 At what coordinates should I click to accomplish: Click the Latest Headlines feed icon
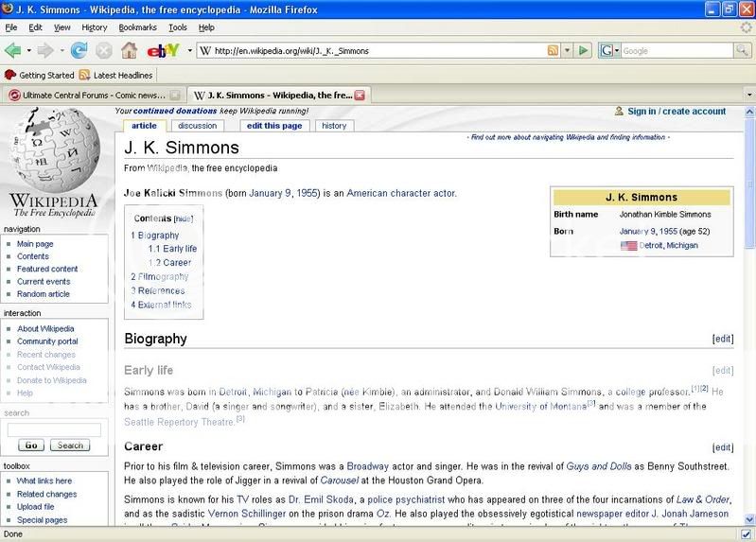point(85,75)
